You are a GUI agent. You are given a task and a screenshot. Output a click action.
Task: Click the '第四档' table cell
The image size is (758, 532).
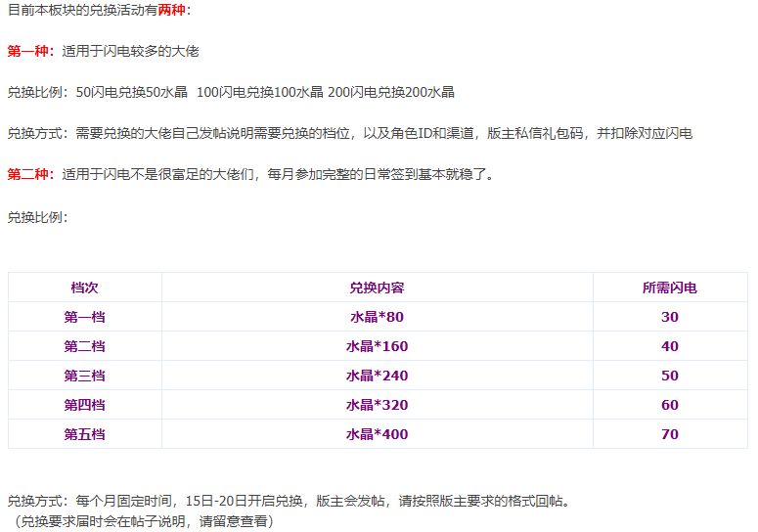pos(84,405)
